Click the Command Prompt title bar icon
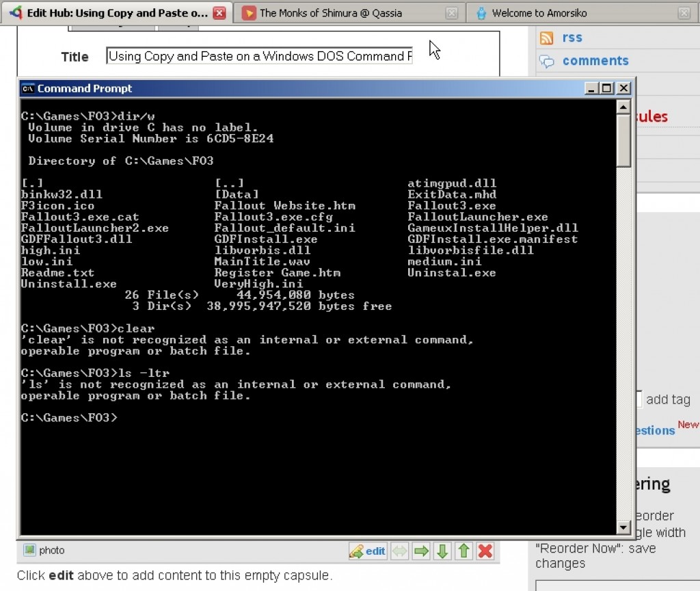This screenshot has height=591, width=700. [x=28, y=88]
